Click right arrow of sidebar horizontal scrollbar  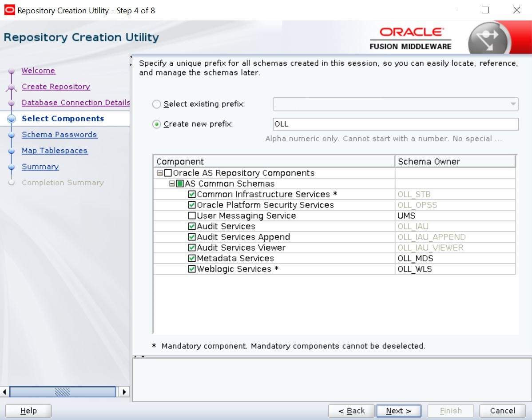pyautogui.click(x=123, y=392)
